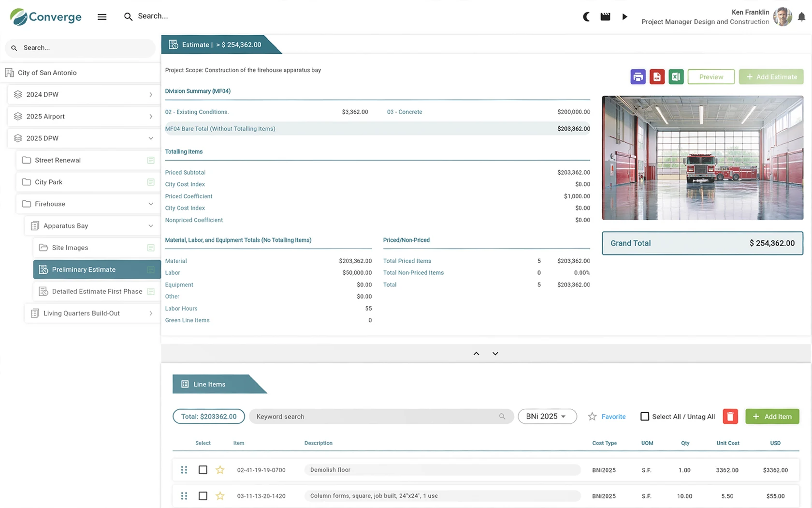Open the BNi 2025 dropdown

pos(547,417)
